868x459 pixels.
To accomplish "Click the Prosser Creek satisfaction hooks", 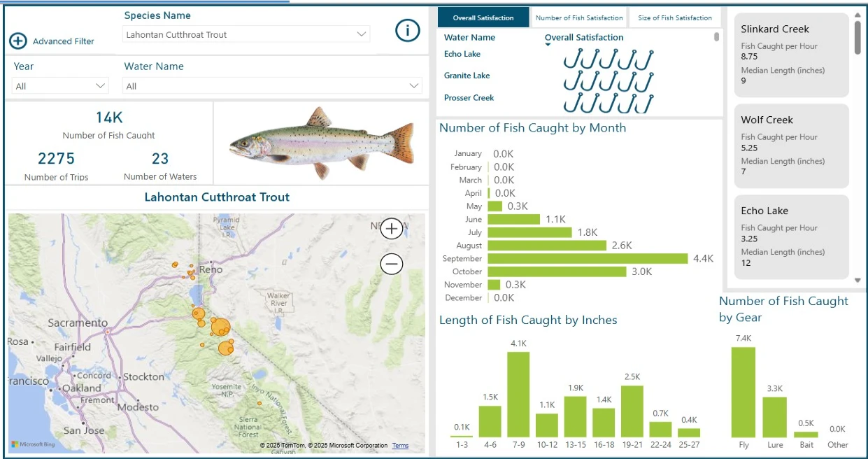I will pos(608,102).
